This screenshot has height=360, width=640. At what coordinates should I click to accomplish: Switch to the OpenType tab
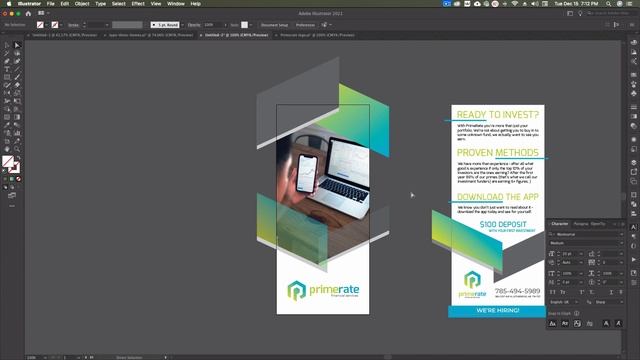click(x=598, y=224)
